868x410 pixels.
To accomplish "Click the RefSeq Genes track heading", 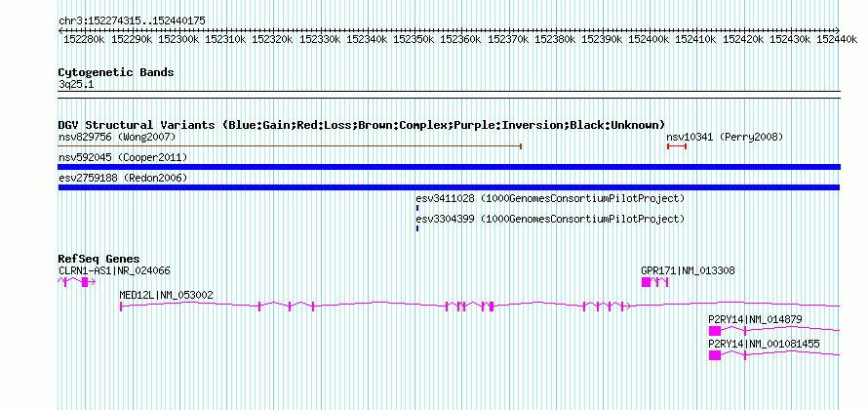I will coord(99,259).
